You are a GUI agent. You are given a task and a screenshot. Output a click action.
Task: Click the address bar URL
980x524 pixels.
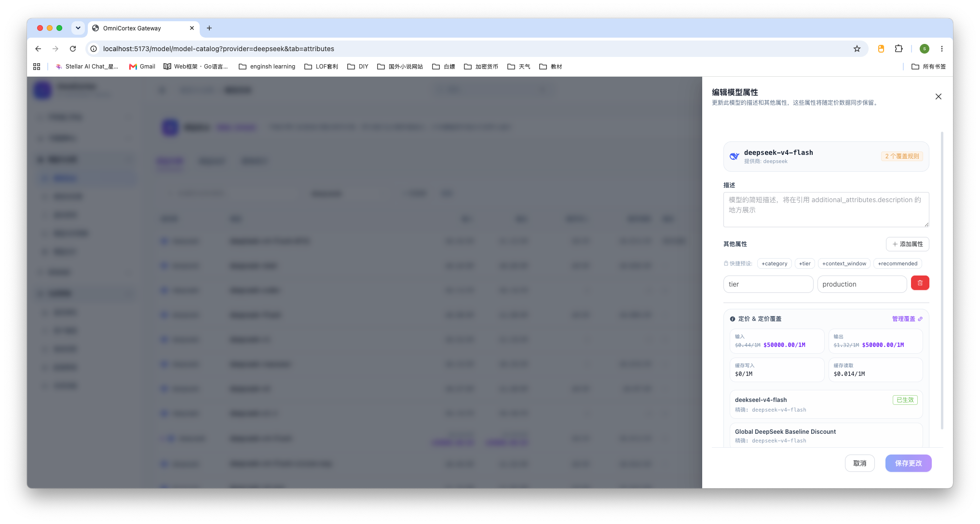pyautogui.click(x=218, y=49)
